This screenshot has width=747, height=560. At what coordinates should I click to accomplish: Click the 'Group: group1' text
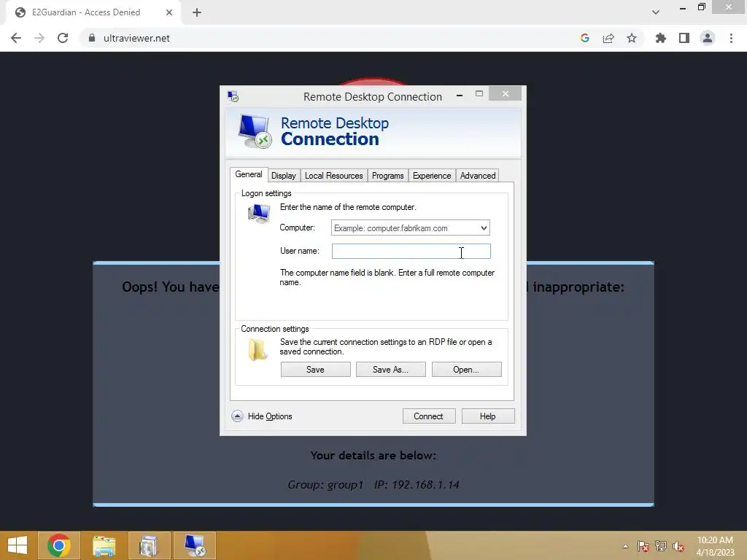tap(326, 485)
